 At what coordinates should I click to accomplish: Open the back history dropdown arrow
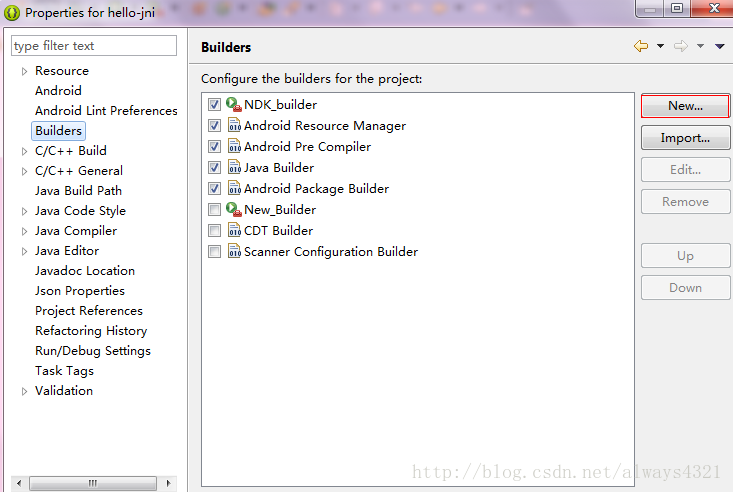(x=660, y=46)
